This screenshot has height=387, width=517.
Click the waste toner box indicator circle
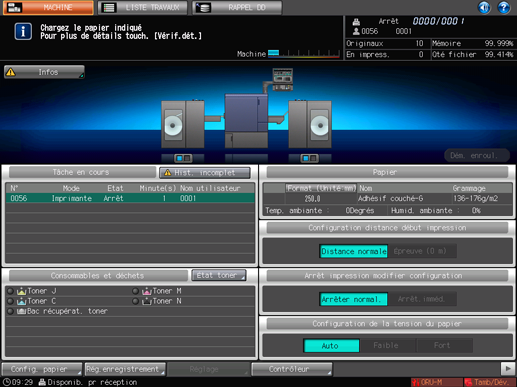pyautogui.click(x=10, y=311)
